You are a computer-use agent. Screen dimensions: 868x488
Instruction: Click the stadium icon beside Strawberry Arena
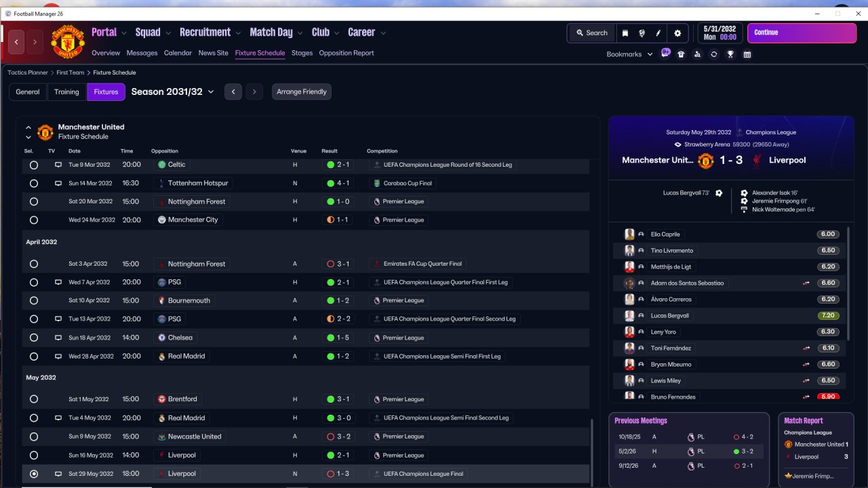point(677,144)
